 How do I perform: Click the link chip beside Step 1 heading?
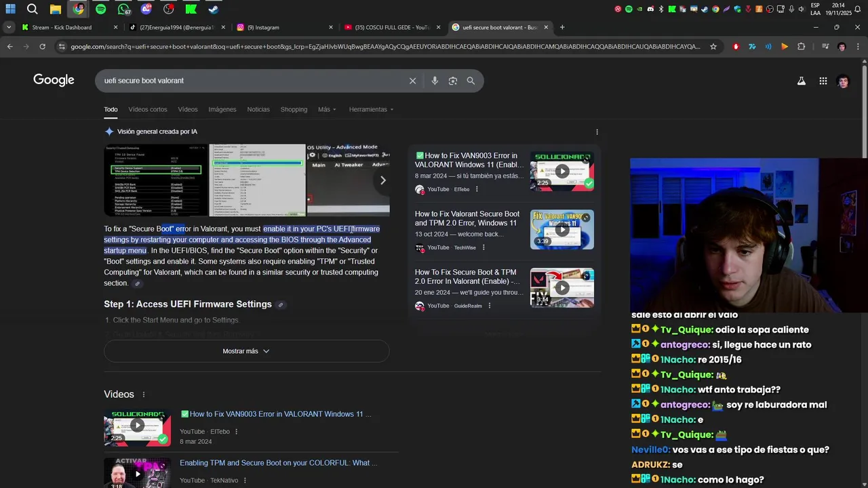[x=281, y=305]
